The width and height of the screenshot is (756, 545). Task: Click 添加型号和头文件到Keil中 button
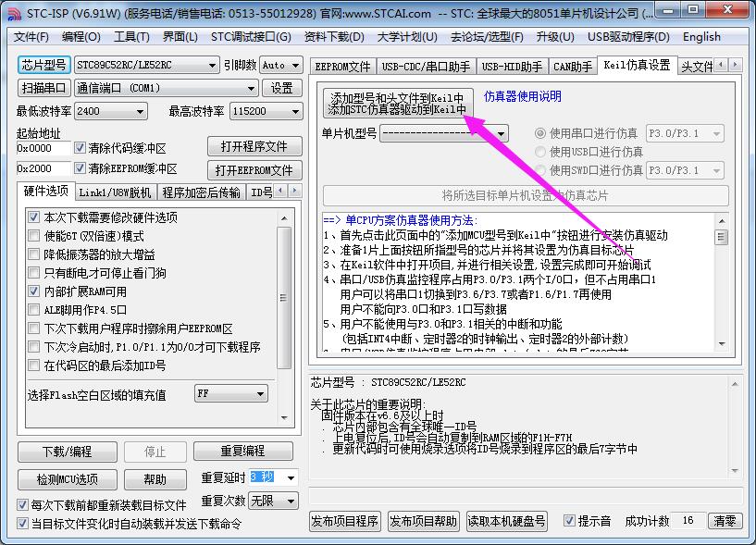point(397,104)
